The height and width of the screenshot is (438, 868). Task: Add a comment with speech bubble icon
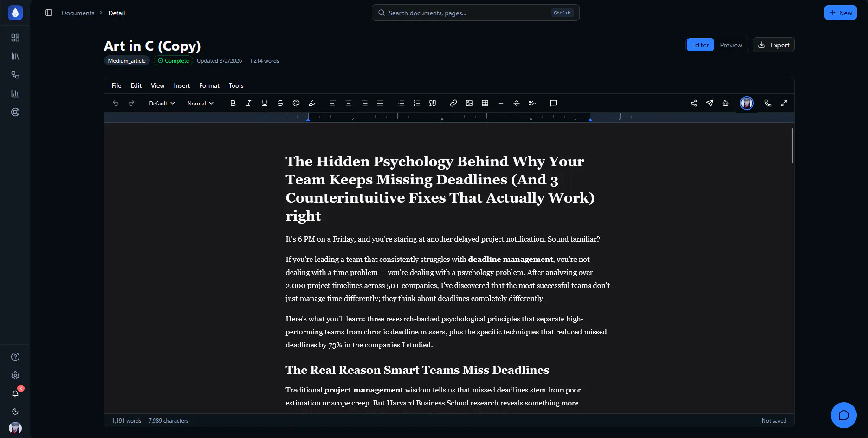pos(553,103)
